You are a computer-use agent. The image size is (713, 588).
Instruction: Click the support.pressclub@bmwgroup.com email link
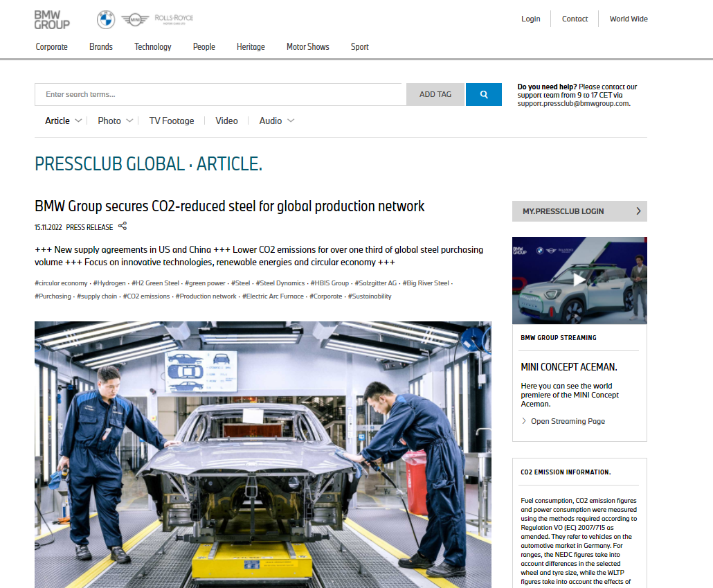click(x=573, y=103)
